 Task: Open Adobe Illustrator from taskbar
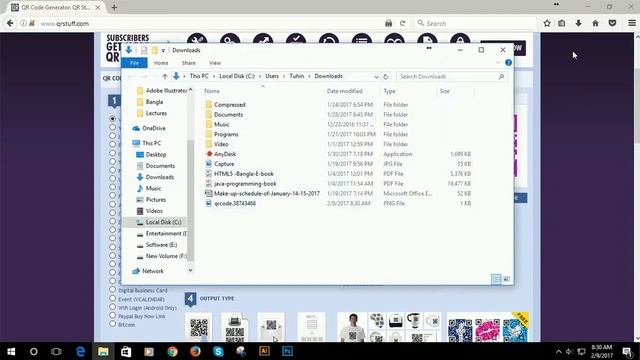264,351
